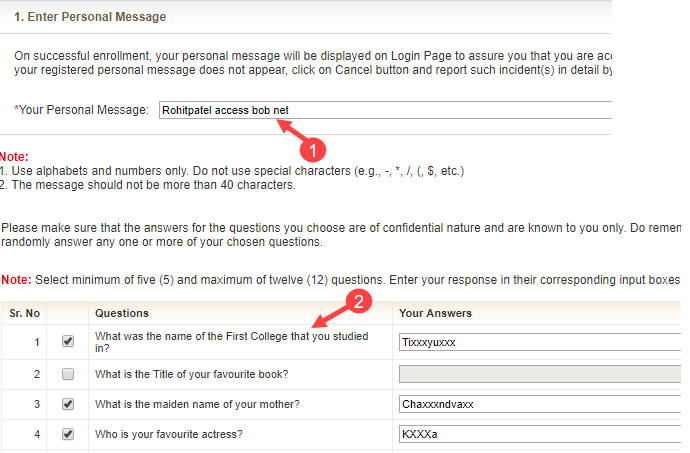Click the Your Personal Message label
Screen dimensions: 690x453
(81, 110)
